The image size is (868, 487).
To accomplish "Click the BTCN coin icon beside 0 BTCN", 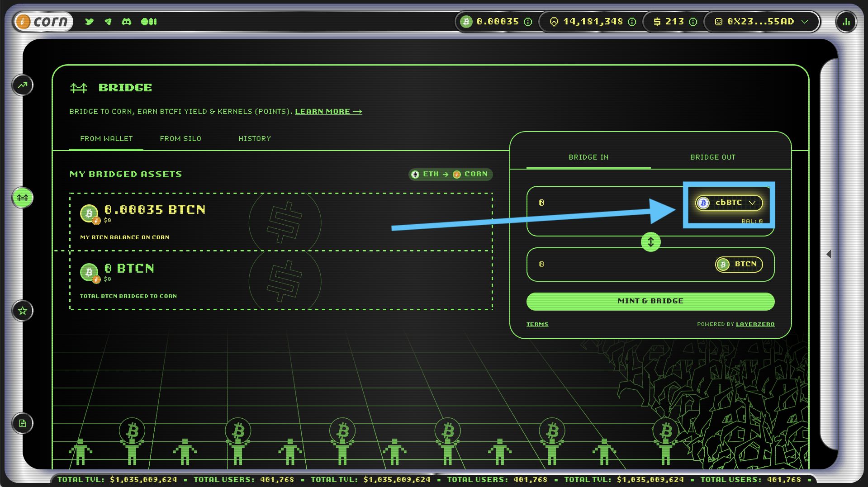I will [x=90, y=272].
